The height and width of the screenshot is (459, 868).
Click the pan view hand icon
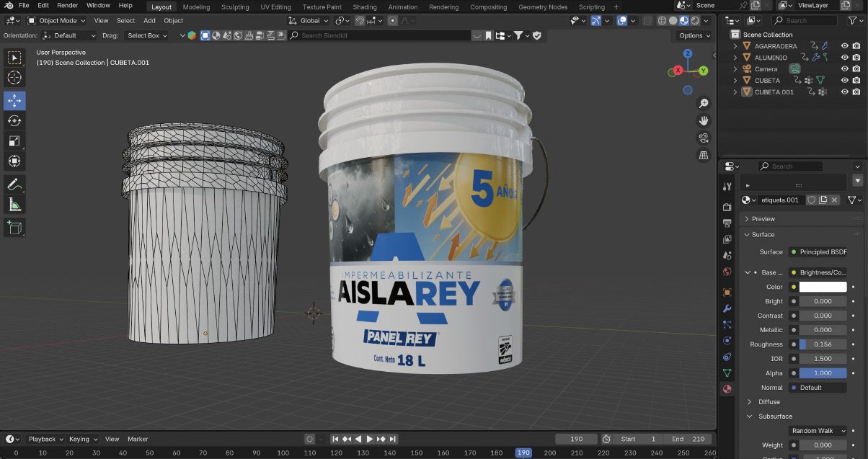(704, 120)
